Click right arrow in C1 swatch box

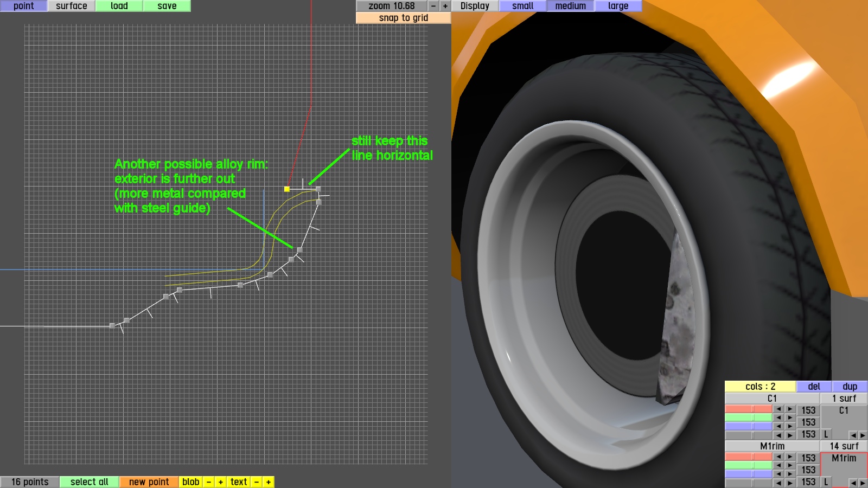[x=863, y=435]
